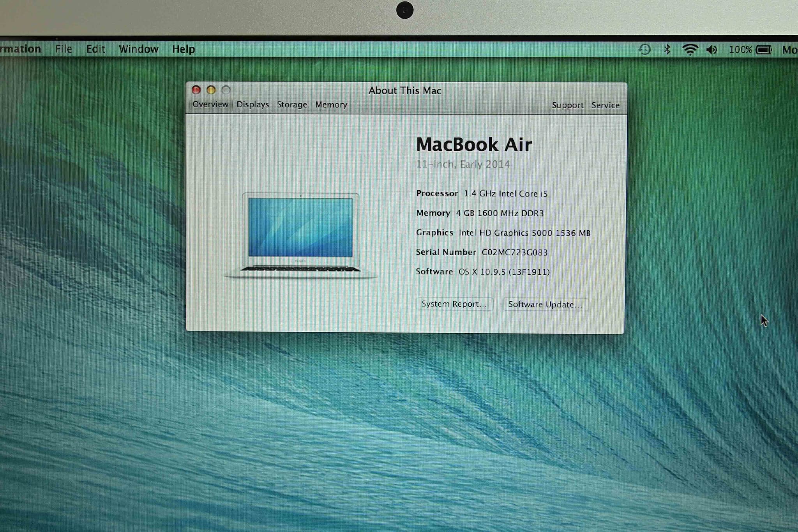Click the battery status icon
Viewport: 798px width, 532px height.
coord(764,50)
